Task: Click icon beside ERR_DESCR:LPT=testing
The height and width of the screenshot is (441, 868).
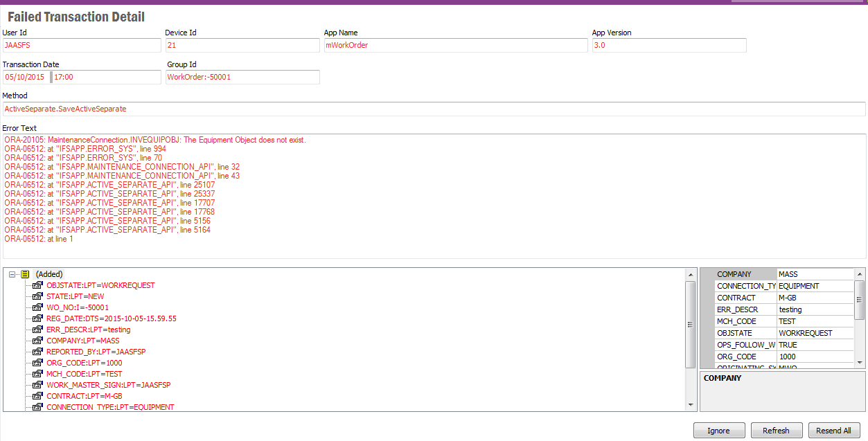Action: click(x=38, y=330)
